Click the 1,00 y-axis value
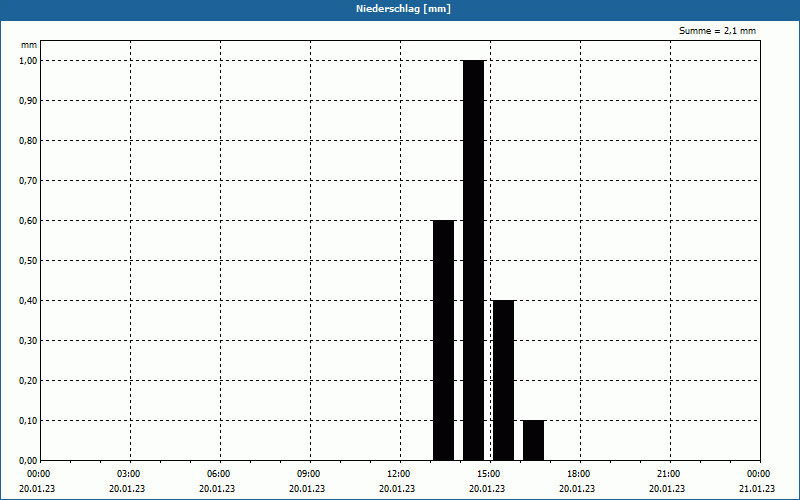This screenshot has height=500, width=800. (28, 61)
